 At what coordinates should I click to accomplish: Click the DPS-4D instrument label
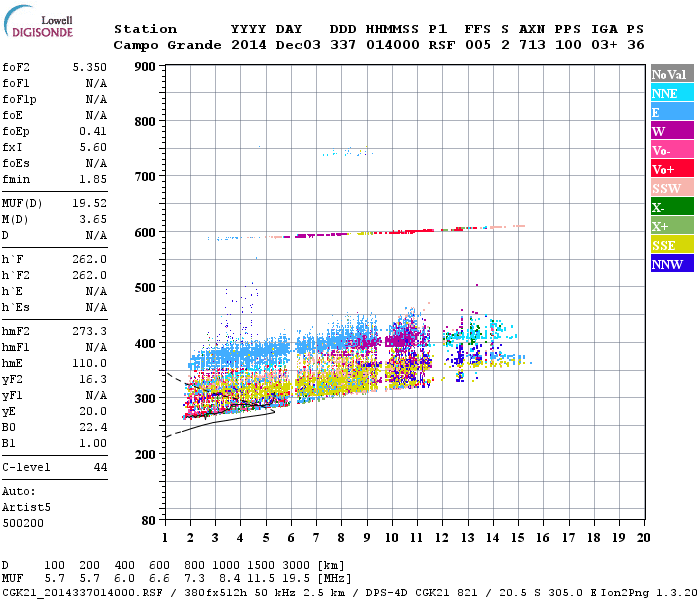(x=387, y=592)
